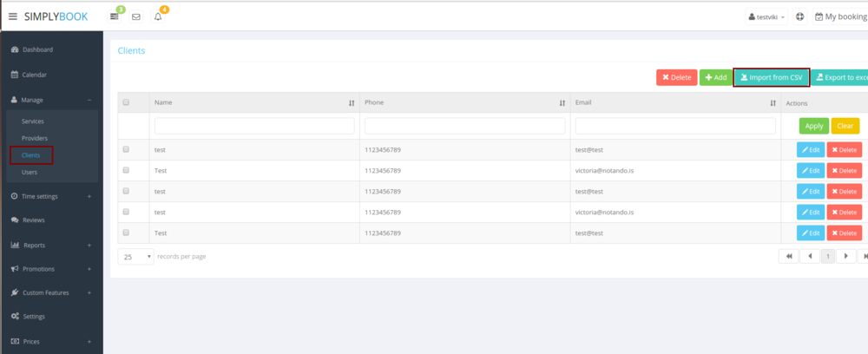The width and height of the screenshot is (868, 354).
Task: Tick the select-all checkbox in table header
Action: (x=126, y=102)
